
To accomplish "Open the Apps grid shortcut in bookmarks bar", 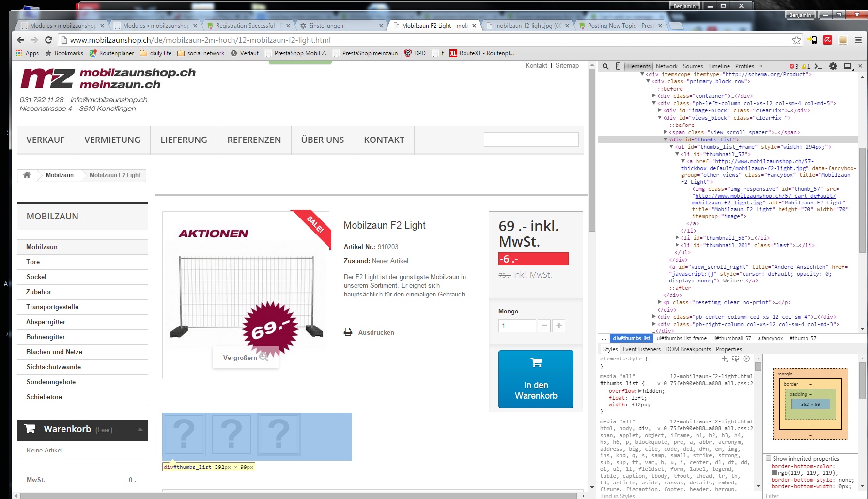I will click(27, 53).
